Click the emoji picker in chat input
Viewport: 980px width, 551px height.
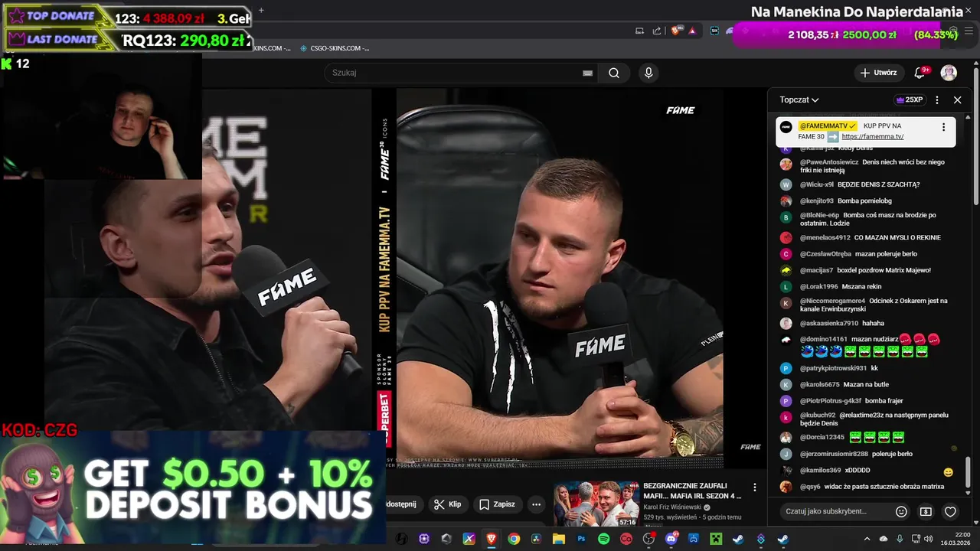point(901,511)
